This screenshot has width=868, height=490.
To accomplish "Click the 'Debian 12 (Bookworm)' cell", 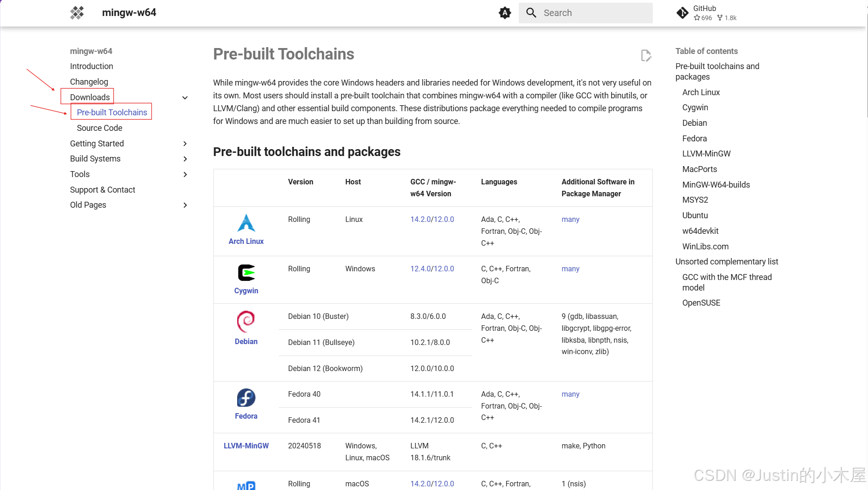I will [325, 368].
